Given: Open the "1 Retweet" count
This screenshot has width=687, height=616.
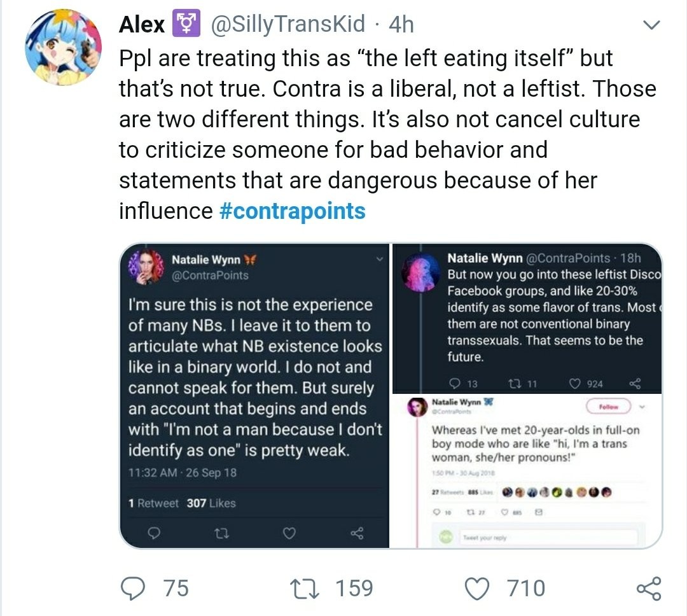Looking at the screenshot, I should tap(153, 503).
